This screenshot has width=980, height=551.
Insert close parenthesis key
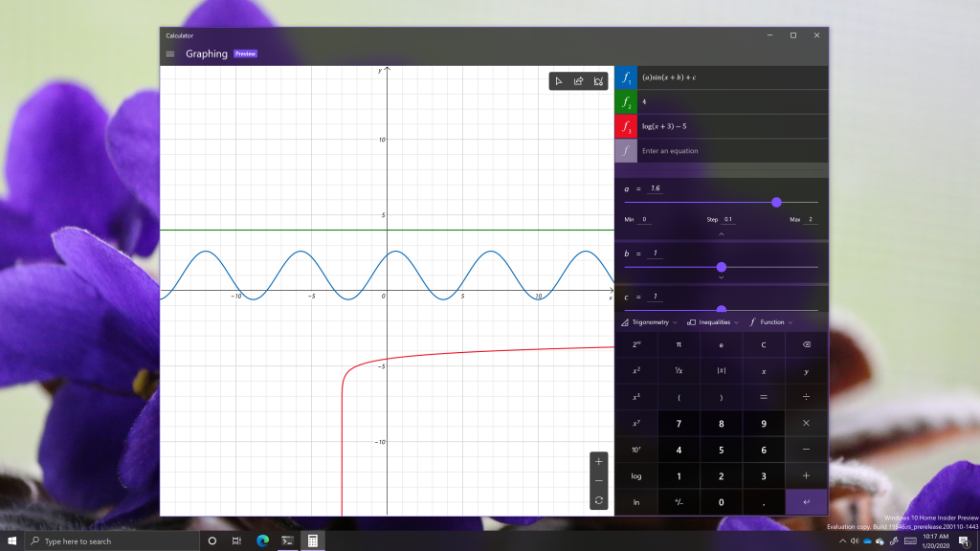click(x=722, y=397)
